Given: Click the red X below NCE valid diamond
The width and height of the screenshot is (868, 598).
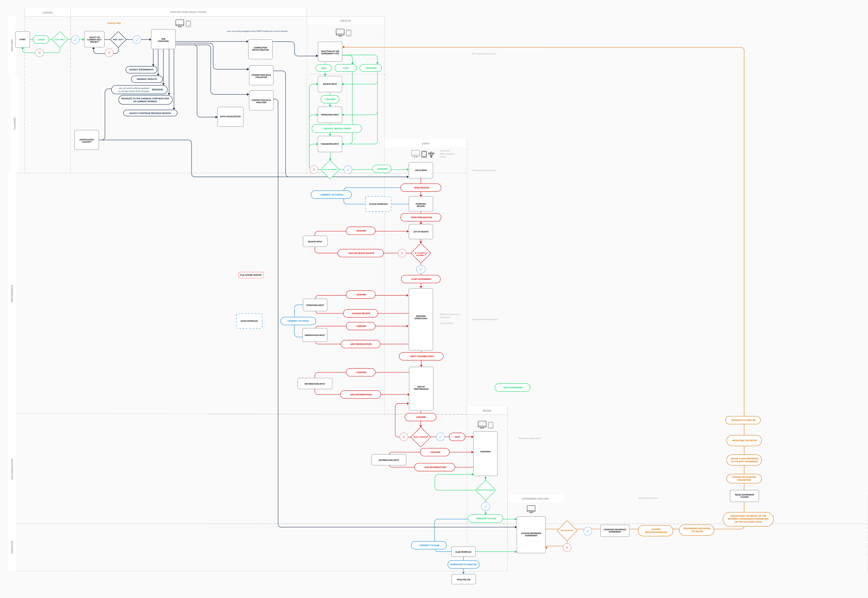Looking at the screenshot, I should (x=109, y=53).
